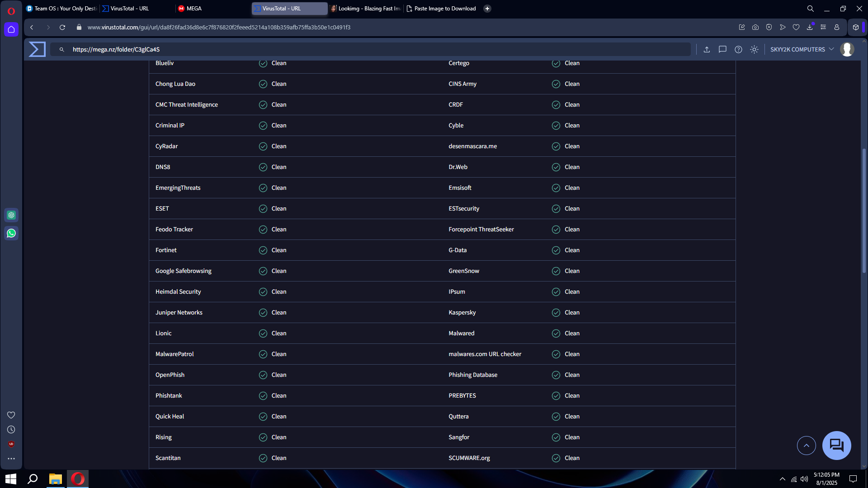Screen dimensions: 868x488
Task: Click the Kaspersky vendor name
Action: click(x=462, y=313)
